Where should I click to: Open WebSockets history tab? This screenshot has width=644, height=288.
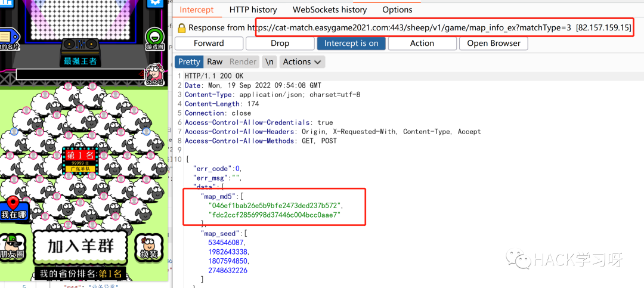coord(329,10)
